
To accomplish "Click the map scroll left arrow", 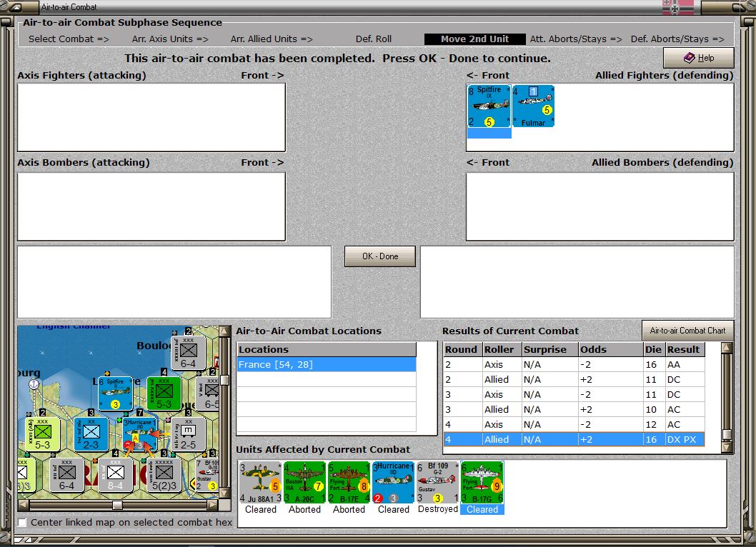I will [23, 505].
